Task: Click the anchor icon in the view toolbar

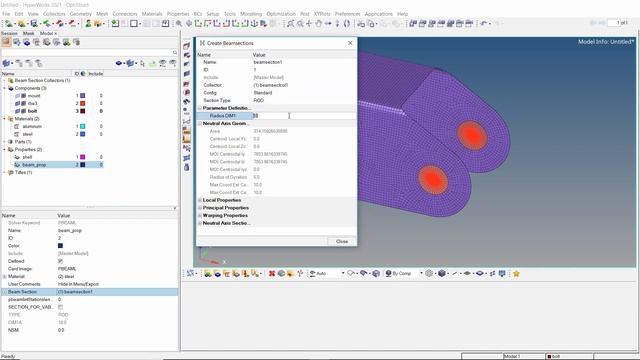Action: (254, 24)
